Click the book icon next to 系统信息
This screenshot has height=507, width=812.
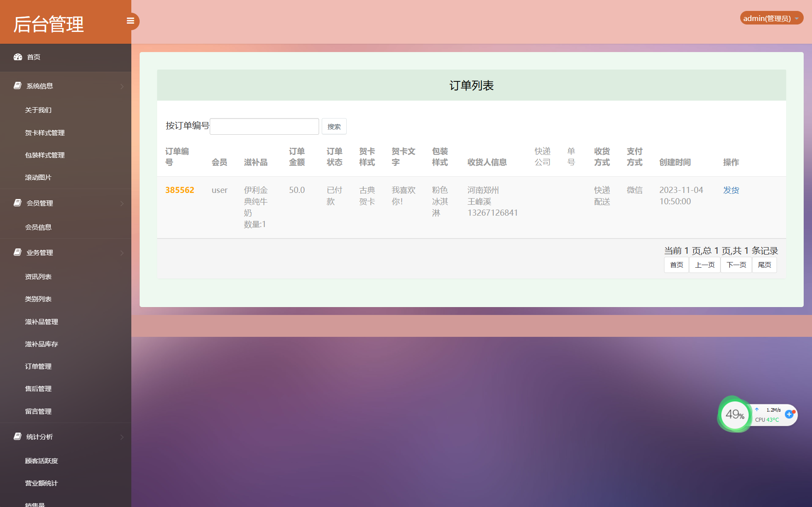tap(17, 85)
